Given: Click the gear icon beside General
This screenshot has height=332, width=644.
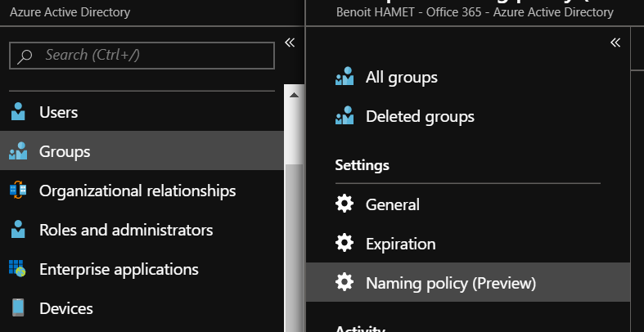Looking at the screenshot, I should pyautogui.click(x=345, y=204).
